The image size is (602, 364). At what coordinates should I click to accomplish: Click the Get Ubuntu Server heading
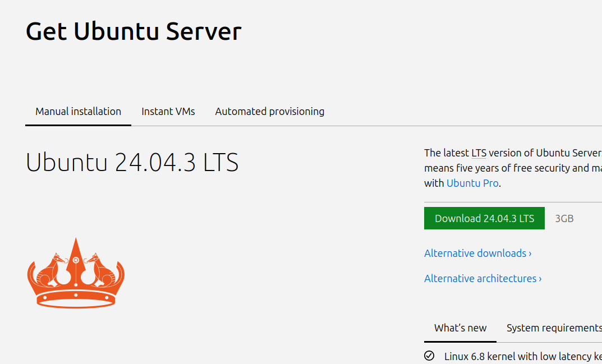pyautogui.click(x=133, y=31)
